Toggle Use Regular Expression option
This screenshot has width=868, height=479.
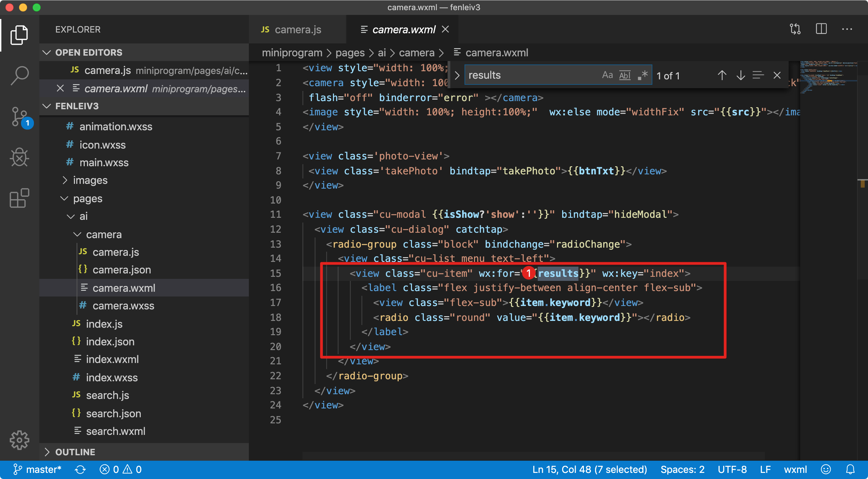click(643, 75)
